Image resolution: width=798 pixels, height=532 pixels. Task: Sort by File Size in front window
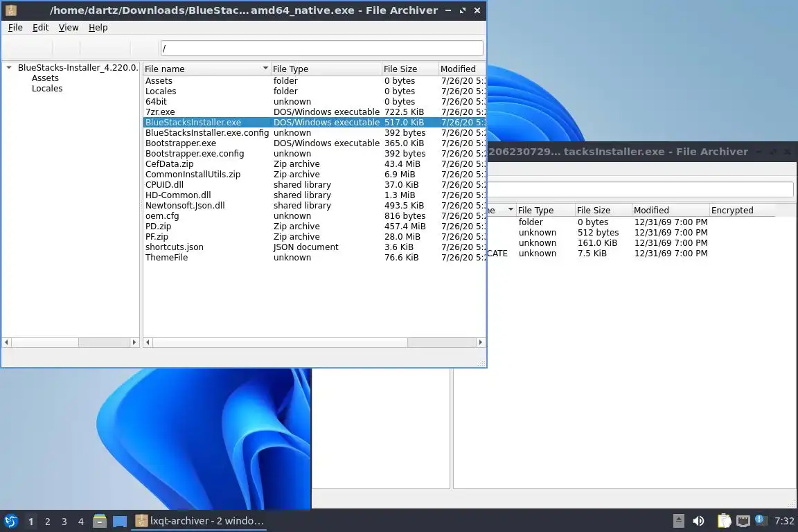click(409, 69)
